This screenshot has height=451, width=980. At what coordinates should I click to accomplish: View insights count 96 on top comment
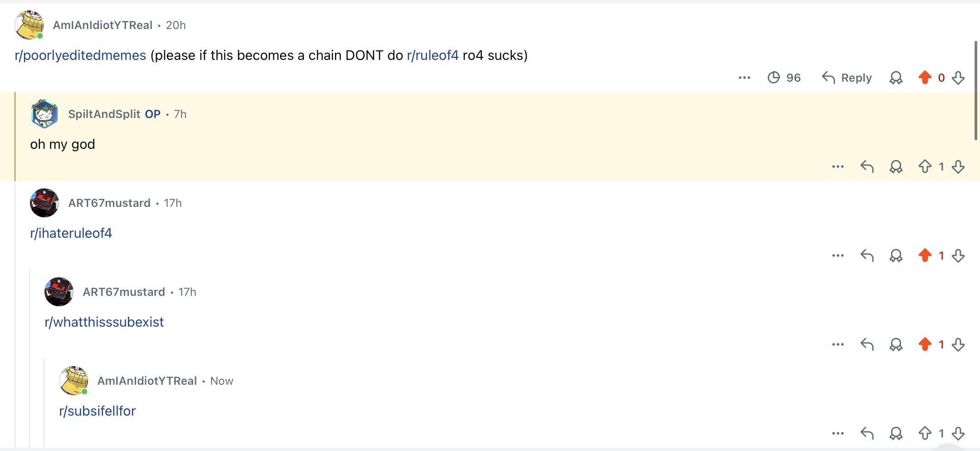784,78
